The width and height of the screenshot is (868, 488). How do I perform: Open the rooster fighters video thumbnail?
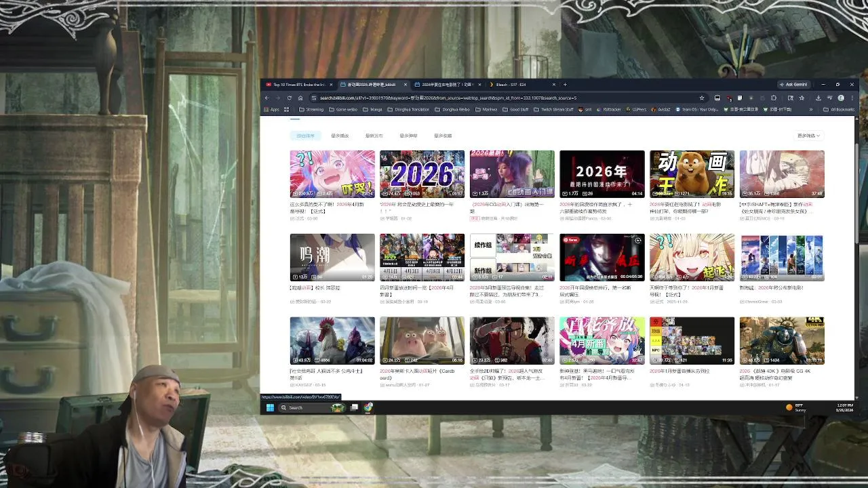(x=332, y=341)
